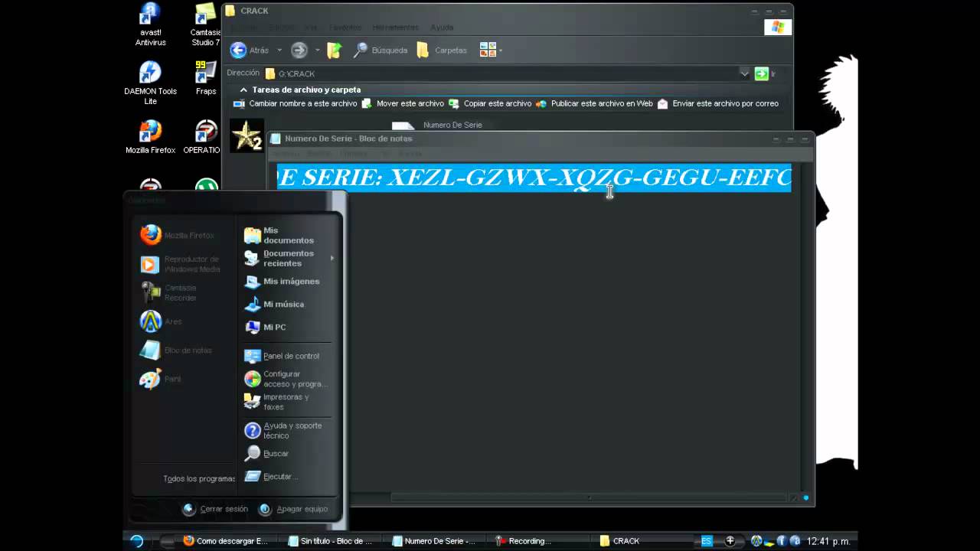
Task: Expand Documentos recientes submenu arrow
Action: [x=332, y=258]
